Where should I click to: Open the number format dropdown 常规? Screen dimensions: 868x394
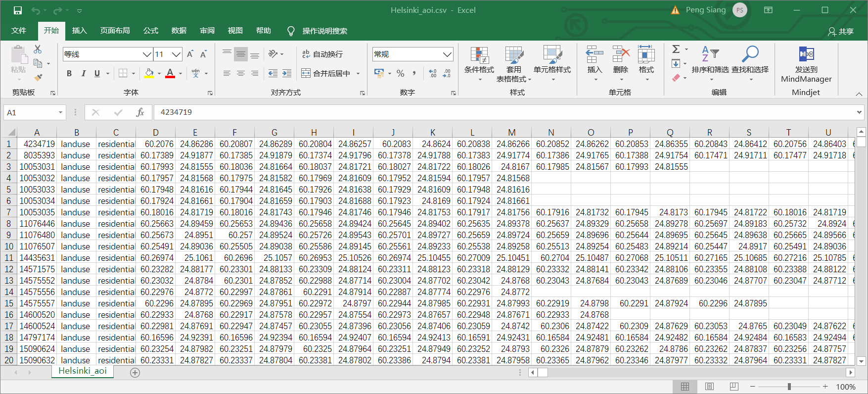(x=447, y=54)
